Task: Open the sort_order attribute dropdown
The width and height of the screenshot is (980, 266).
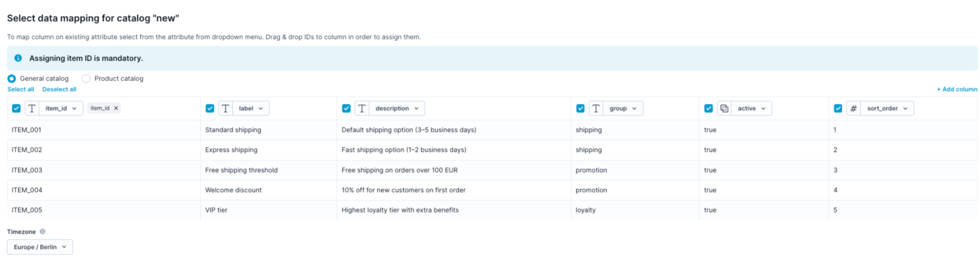Action: click(x=887, y=108)
